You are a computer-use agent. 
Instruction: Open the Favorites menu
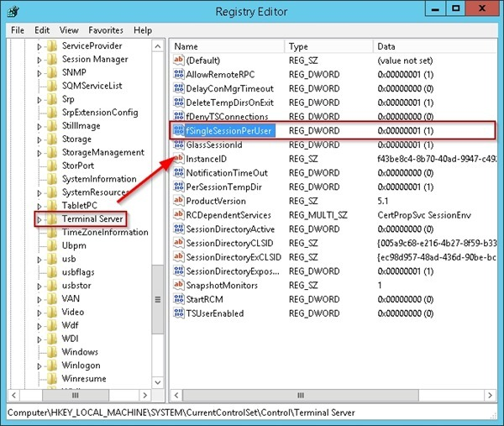pyautogui.click(x=105, y=30)
